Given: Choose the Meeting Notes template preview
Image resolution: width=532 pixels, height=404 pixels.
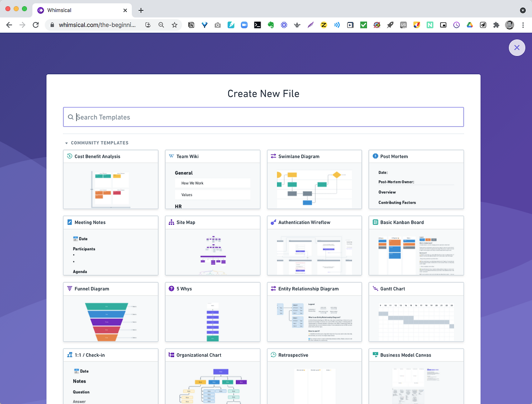Looking at the screenshot, I should click(x=111, y=252).
